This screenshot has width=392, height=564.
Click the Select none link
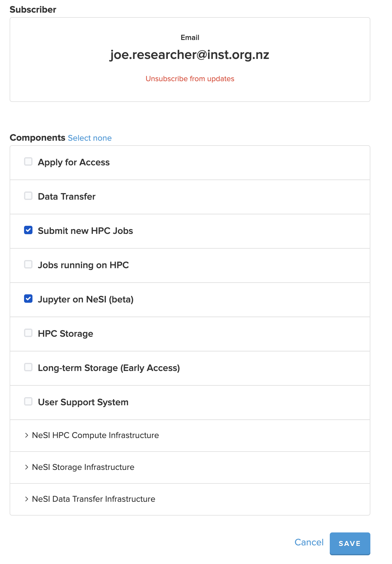(x=90, y=138)
